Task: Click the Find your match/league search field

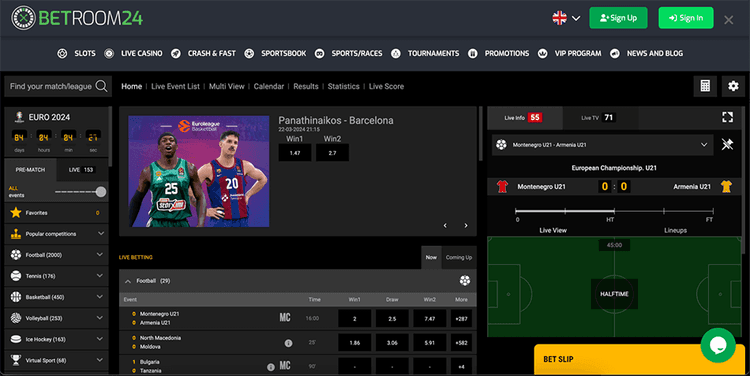Action: pos(58,87)
